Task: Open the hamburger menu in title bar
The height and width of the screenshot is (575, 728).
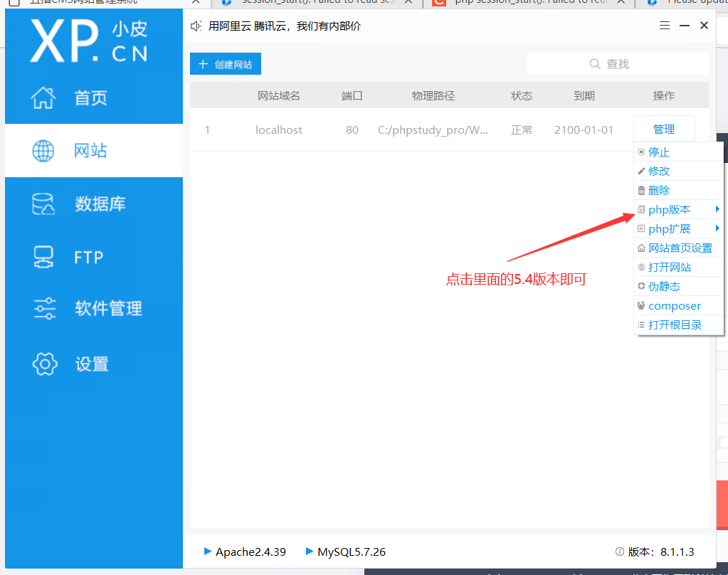Action: pos(665,26)
